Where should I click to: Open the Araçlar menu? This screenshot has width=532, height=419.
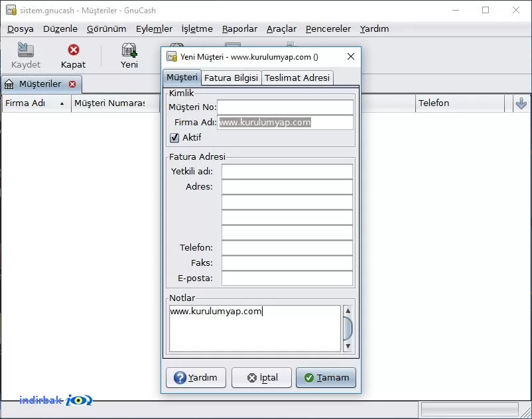(281, 29)
